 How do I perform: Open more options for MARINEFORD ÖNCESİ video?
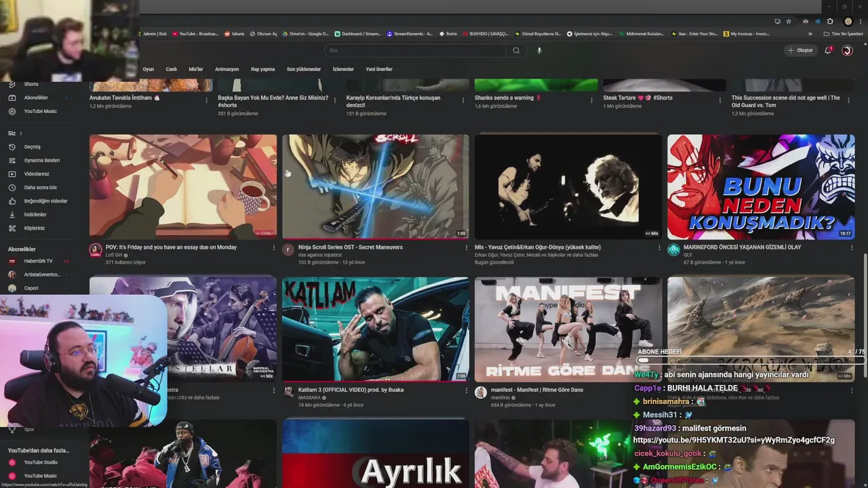852,248
